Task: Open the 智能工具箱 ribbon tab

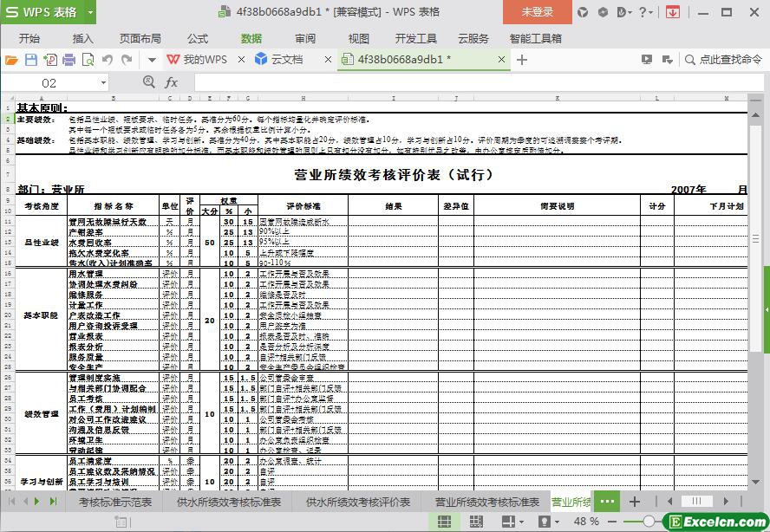Action: 536,39
